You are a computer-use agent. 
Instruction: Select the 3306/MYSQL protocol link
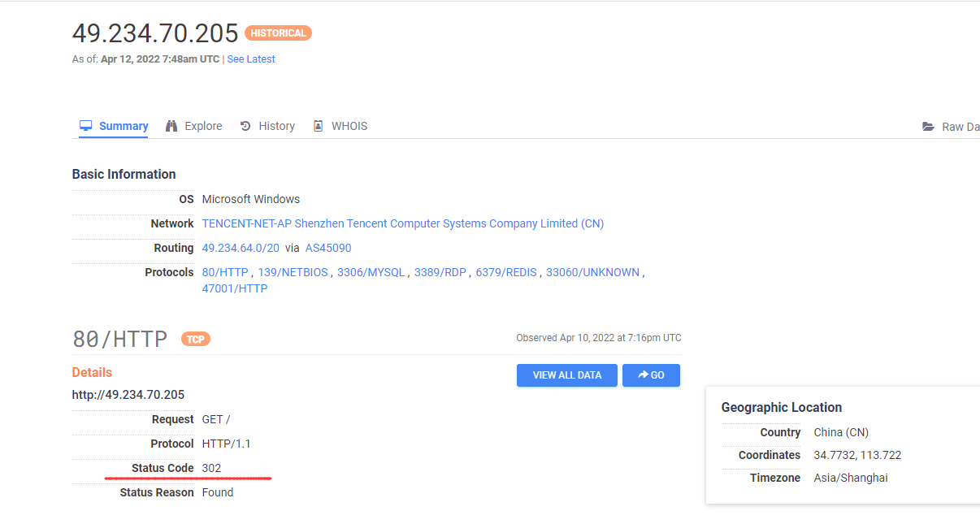click(x=371, y=272)
